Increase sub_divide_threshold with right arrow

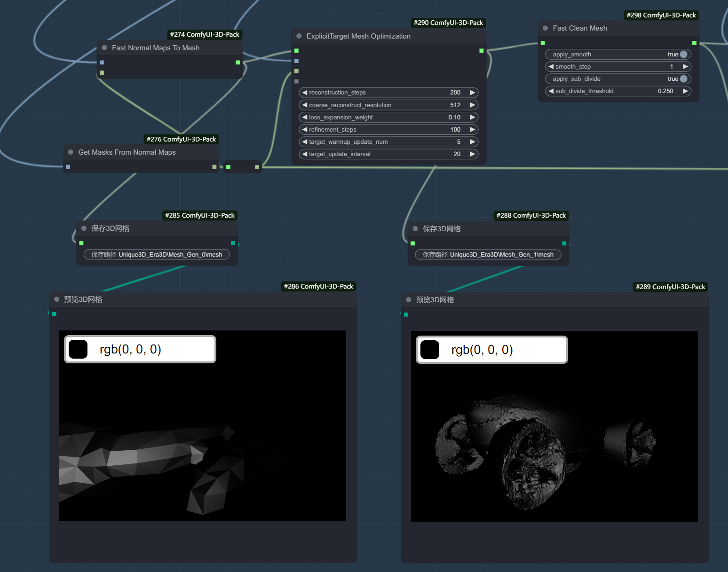pyautogui.click(x=686, y=91)
